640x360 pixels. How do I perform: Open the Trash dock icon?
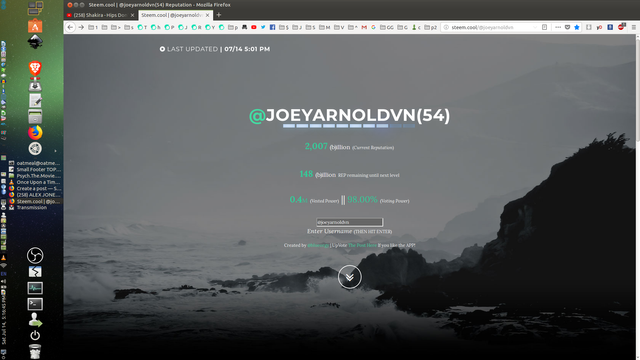point(35,351)
